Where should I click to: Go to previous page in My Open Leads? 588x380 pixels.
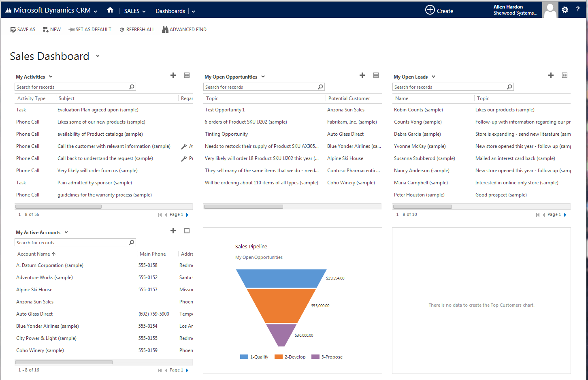tap(544, 215)
